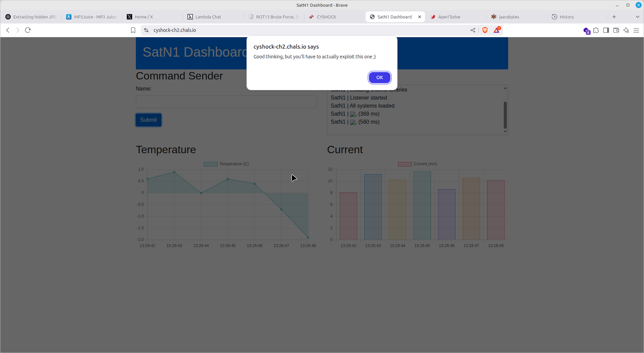Switch to the Aperi'Solve tab

pyautogui.click(x=449, y=17)
